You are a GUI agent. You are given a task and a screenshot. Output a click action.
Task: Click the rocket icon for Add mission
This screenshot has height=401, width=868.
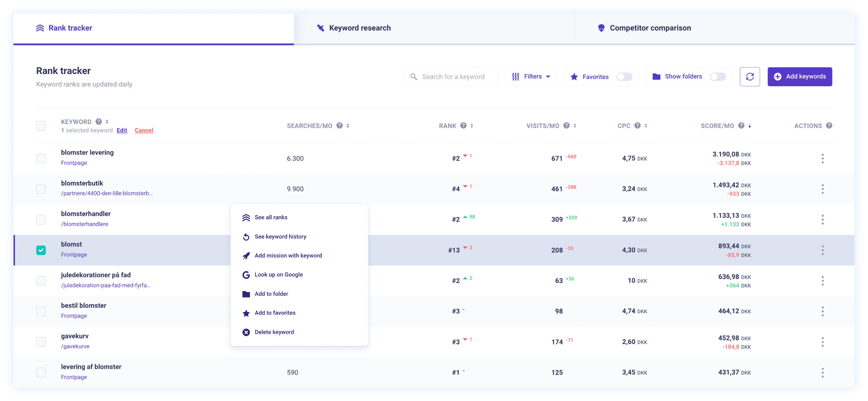pyautogui.click(x=246, y=255)
